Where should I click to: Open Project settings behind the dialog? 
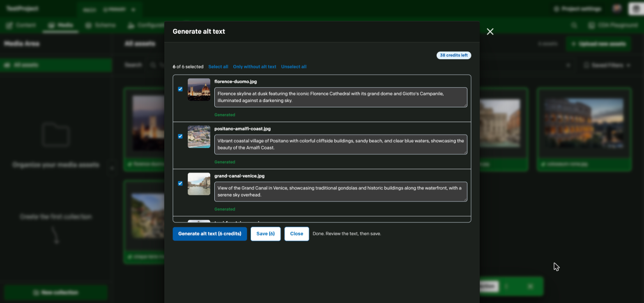pyautogui.click(x=577, y=9)
